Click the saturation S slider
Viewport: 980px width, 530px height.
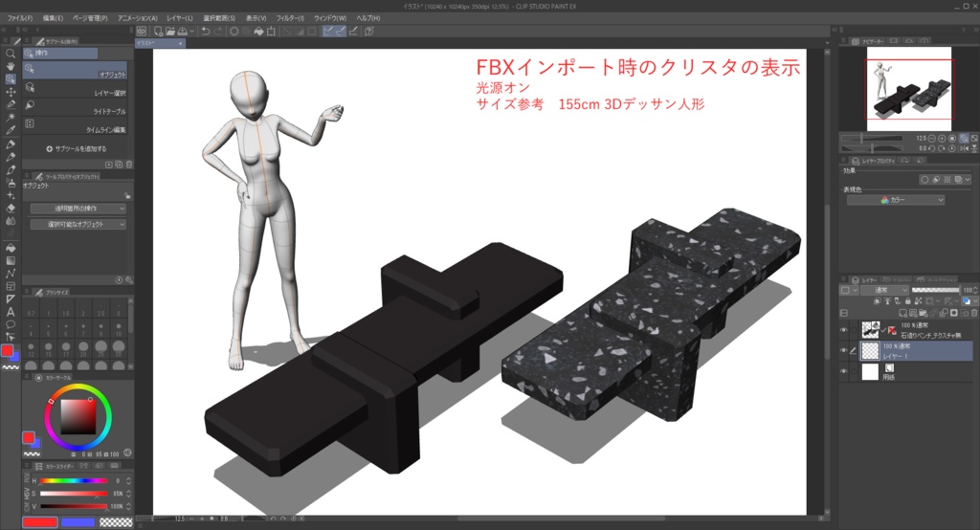coord(74,494)
